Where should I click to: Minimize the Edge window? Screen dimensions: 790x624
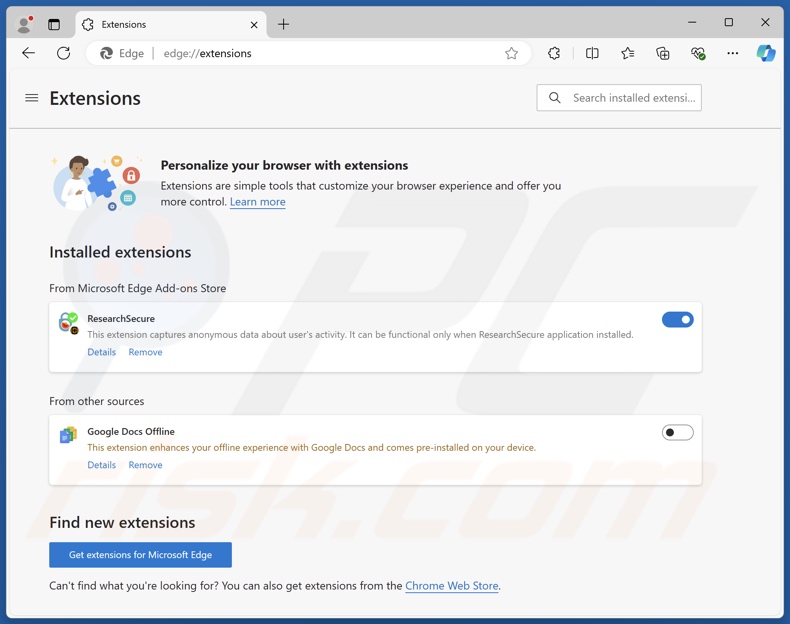[692, 22]
